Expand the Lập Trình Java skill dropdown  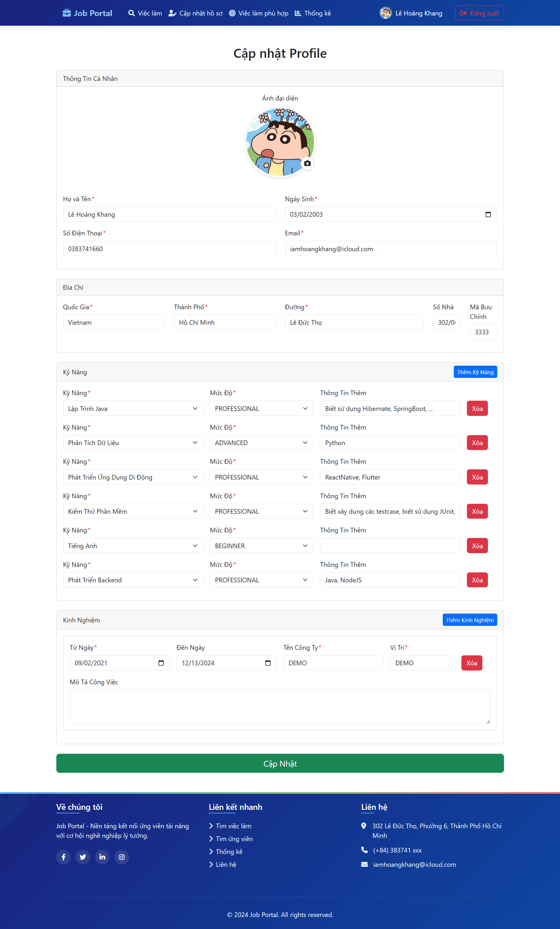pyautogui.click(x=133, y=408)
